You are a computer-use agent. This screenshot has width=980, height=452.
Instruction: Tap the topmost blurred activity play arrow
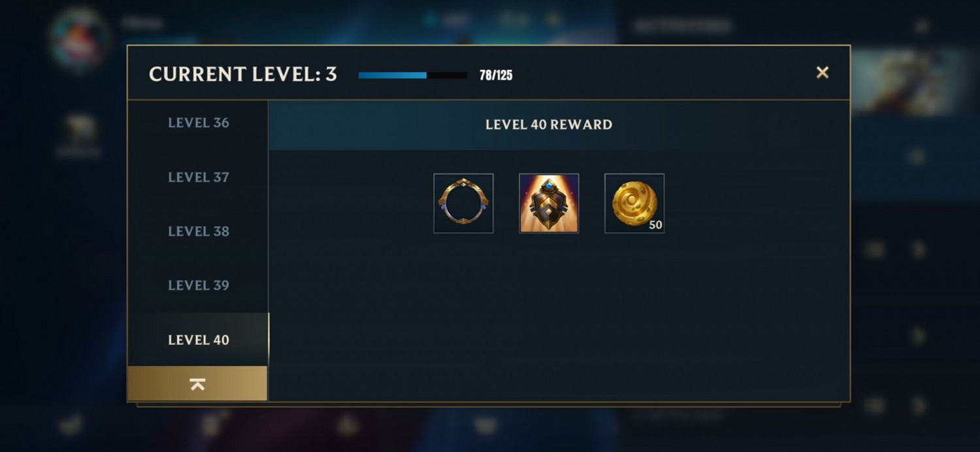pyautogui.click(x=919, y=250)
